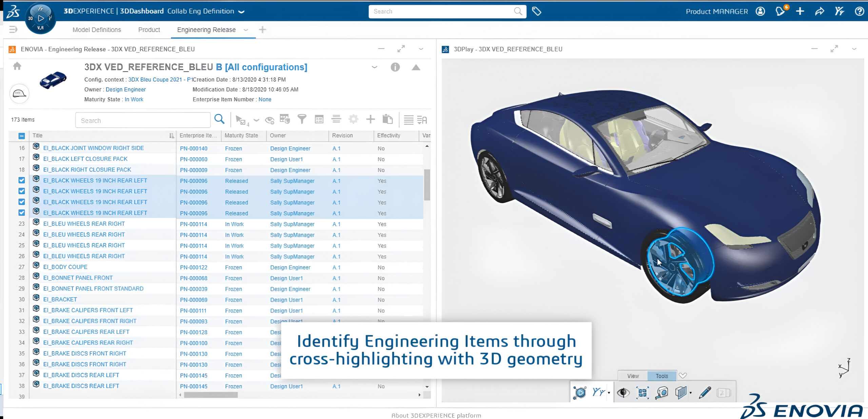The image size is (868, 419).
Task: Expand dashboard title Collab Eng Definition dropdown
Action: click(241, 12)
